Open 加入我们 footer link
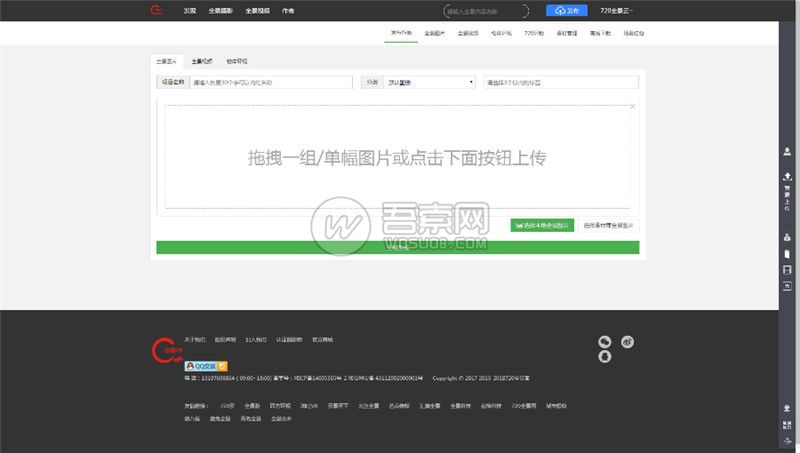Image resolution: width=800 pixels, height=453 pixels. coord(256,340)
